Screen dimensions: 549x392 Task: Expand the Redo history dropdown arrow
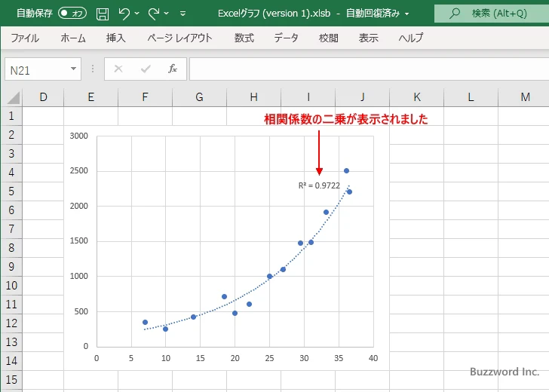pyautogui.click(x=167, y=14)
